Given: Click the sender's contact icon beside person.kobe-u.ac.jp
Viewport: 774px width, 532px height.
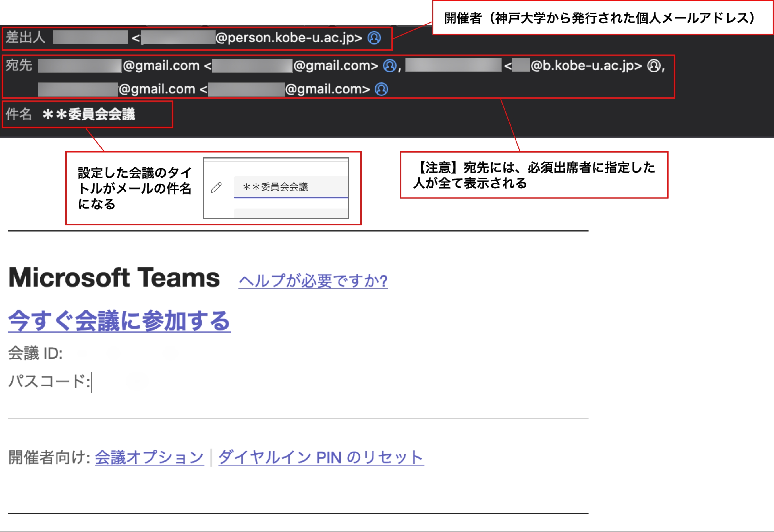Looking at the screenshot, I should pos(374,38).
